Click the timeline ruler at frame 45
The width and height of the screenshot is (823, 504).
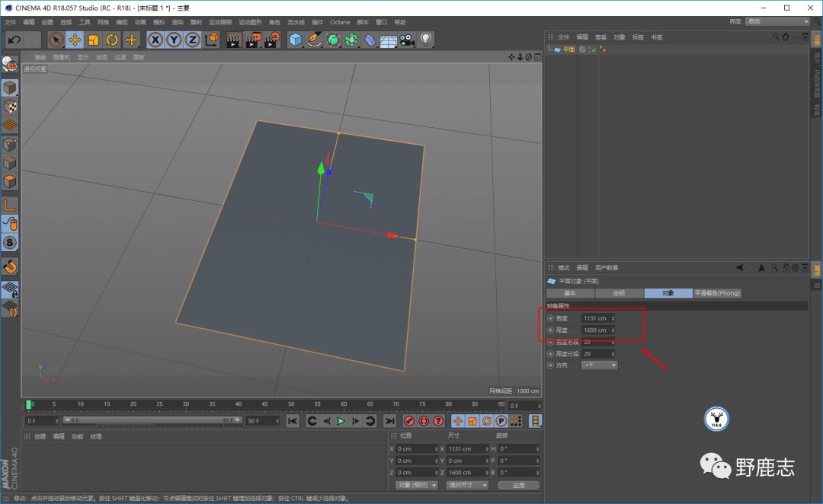(265, 405)
